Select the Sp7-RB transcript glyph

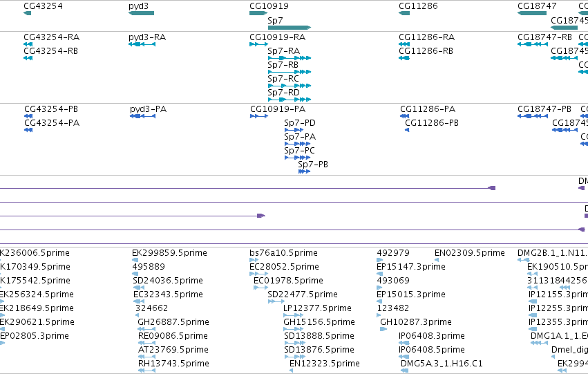(x=289, y=72)
